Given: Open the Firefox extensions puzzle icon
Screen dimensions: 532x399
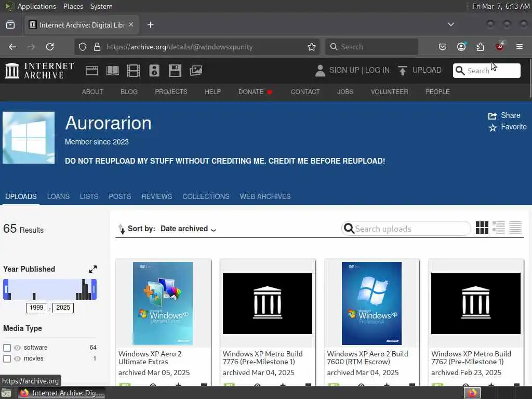Looking at the screenshot, I should pos(481,47).
